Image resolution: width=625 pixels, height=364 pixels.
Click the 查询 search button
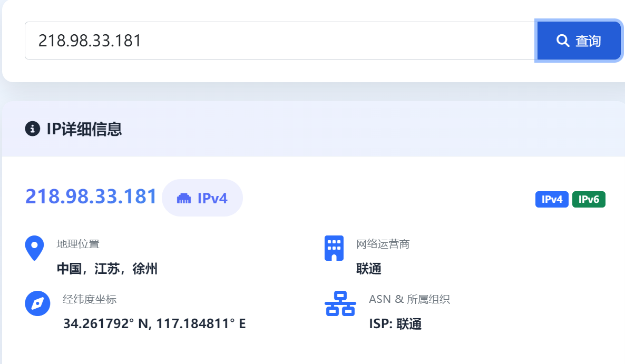click(x=579, y=41)
